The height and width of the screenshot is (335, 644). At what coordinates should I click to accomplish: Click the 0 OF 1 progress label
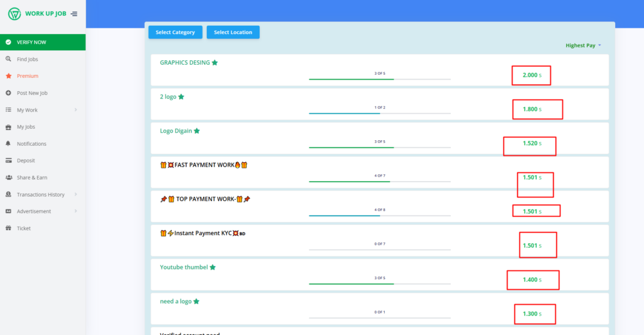click(x=379, y=312)
